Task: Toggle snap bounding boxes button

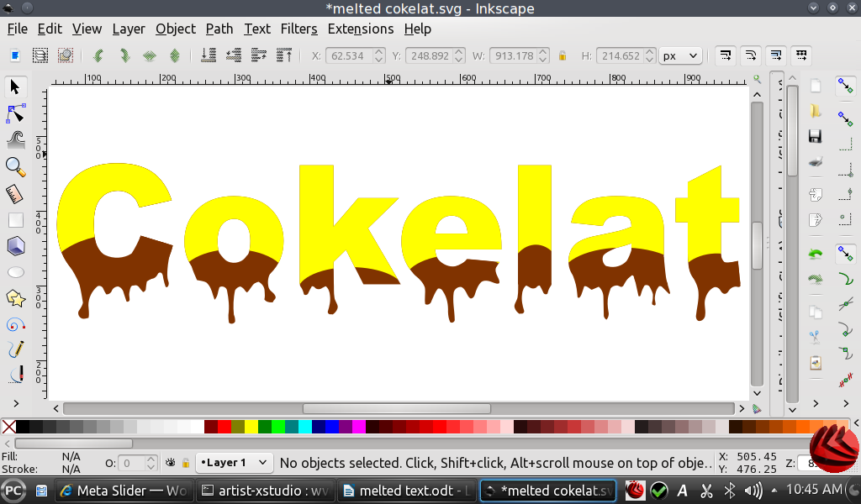Action: 845,118
